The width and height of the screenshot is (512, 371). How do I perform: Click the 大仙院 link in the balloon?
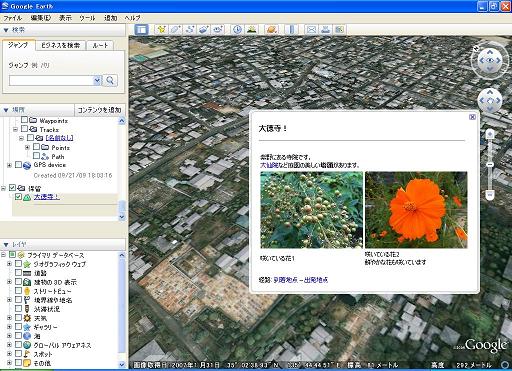(x=268, y=165)
